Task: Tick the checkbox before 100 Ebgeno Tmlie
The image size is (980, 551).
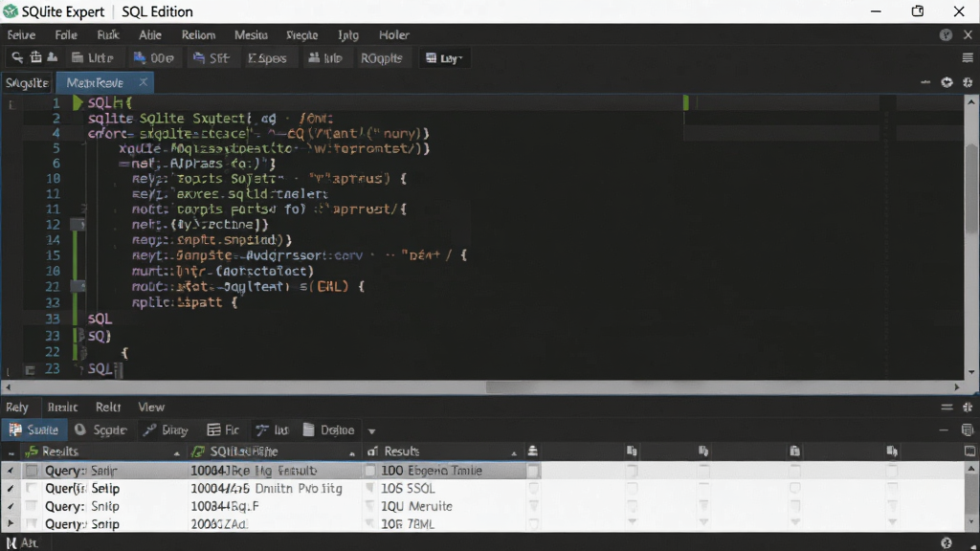Action: [x=370, y=471]
